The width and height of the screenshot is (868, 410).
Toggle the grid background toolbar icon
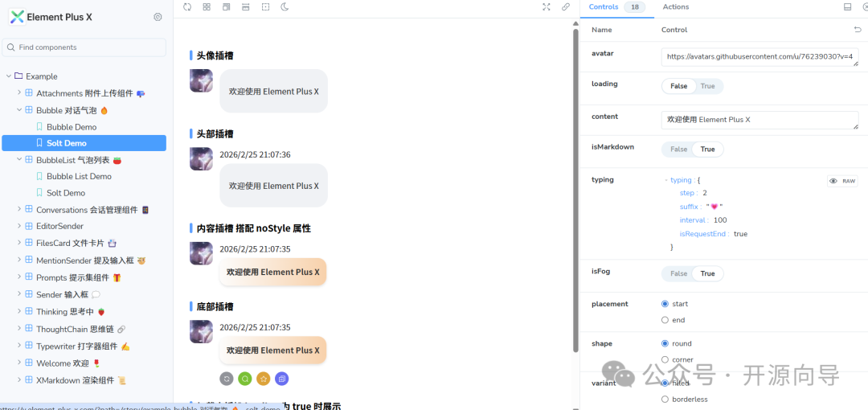point(207,6)
